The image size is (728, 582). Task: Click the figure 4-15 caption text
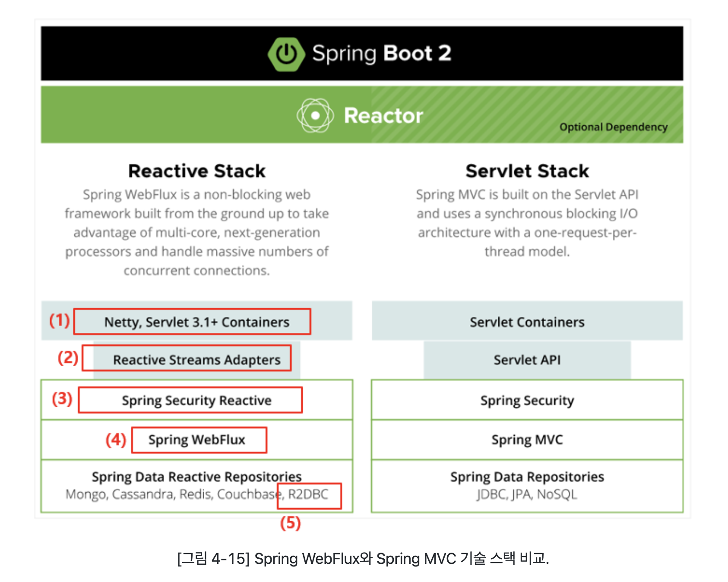363,559
